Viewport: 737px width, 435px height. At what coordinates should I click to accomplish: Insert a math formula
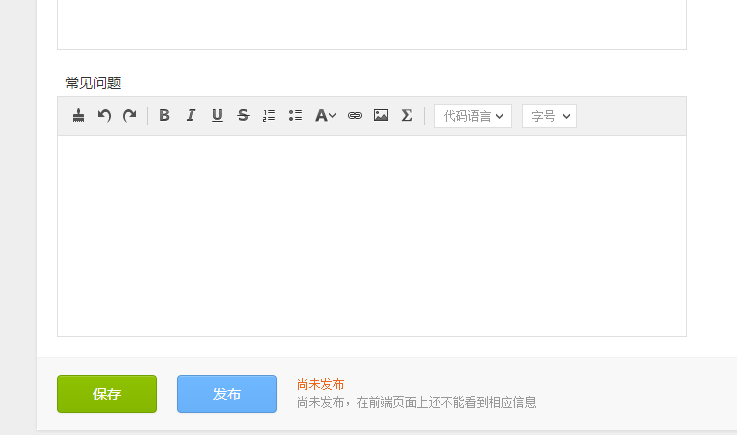click(x=407, y=115)
